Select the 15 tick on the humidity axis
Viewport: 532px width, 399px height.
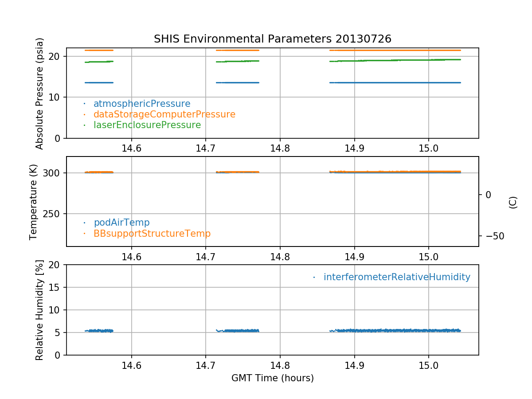coord(57,287)
